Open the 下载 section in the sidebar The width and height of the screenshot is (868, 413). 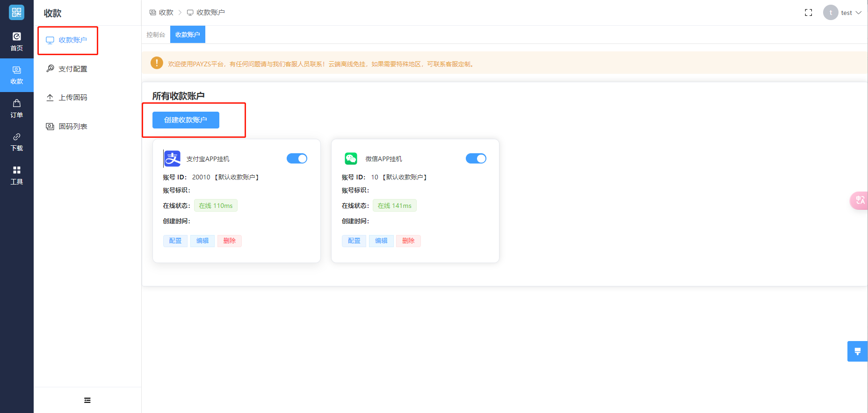16,142
